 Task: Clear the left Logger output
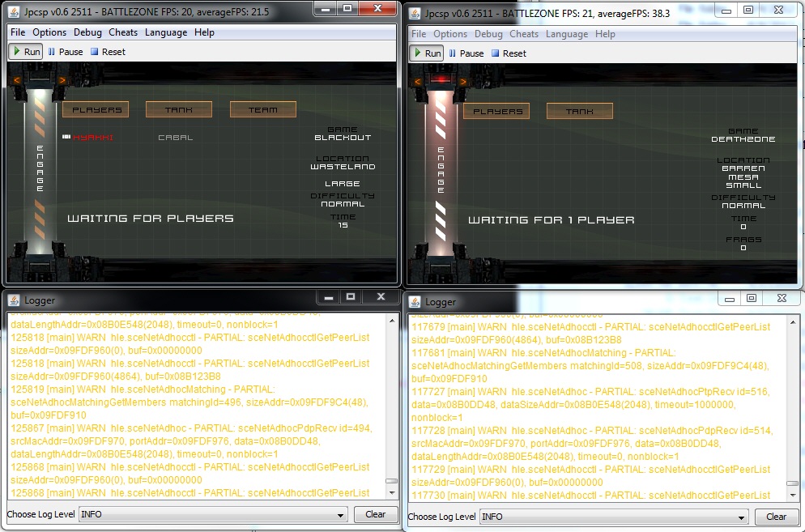[375, 514]
